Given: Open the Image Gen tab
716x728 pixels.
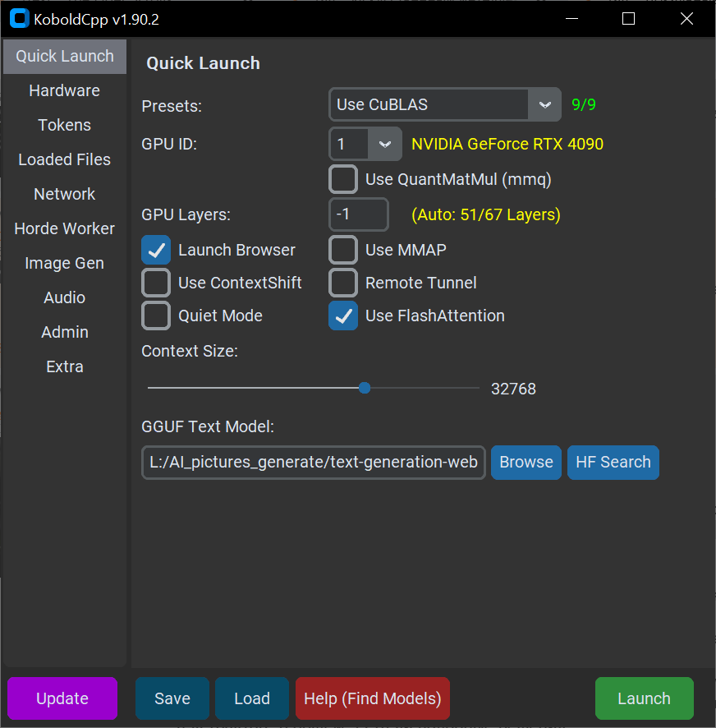Looking at the screenshot, I should (x=65, y=263).
